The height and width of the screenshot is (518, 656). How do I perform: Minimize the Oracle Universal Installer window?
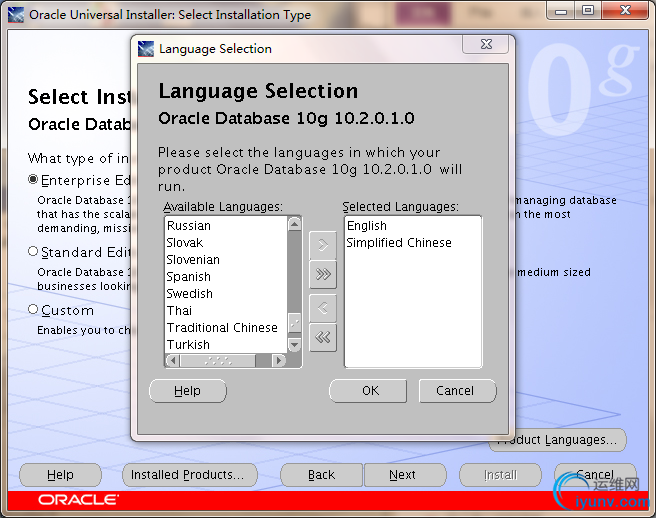pos(561,11)
